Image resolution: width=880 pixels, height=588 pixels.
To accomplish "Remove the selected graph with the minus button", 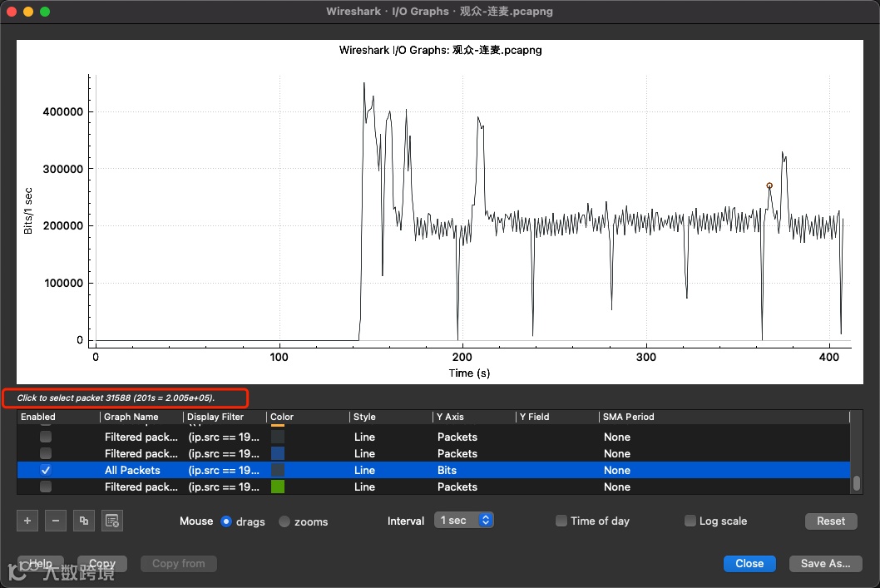I will click(56, 521).
